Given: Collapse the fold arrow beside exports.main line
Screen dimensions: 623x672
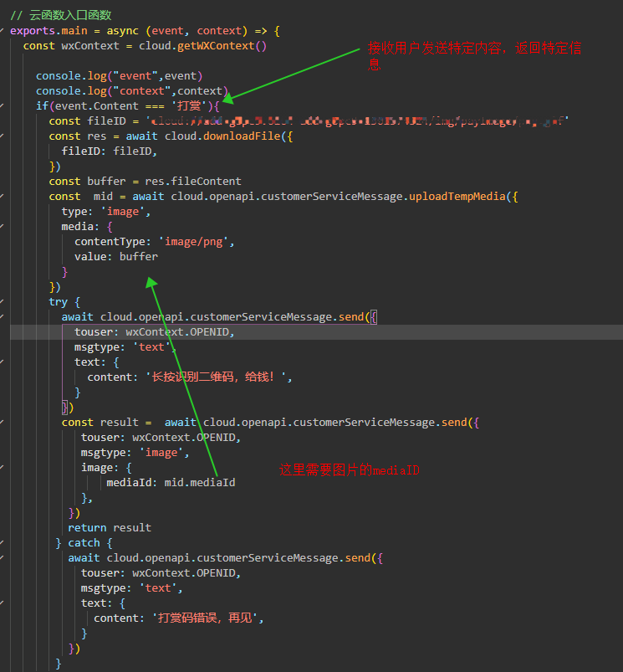Looking at the screenshot, I should tap(3, 31).
